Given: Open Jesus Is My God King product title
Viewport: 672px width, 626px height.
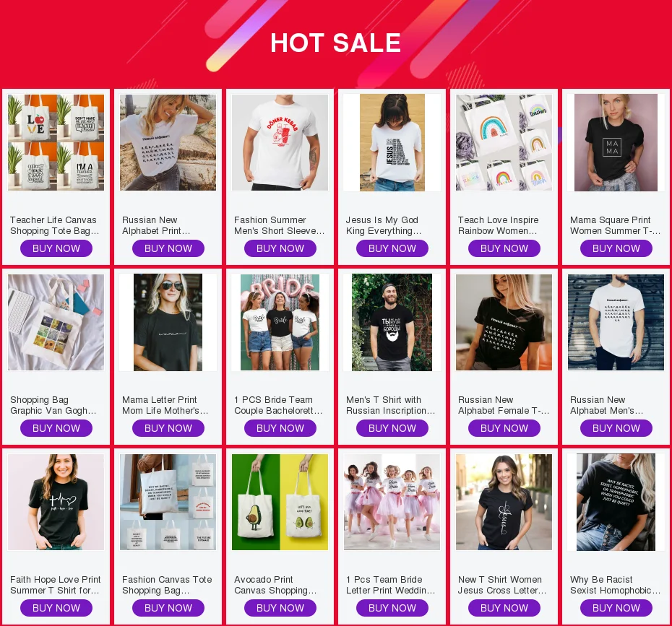Looking at the screenshot, I should tap(384, 225).
